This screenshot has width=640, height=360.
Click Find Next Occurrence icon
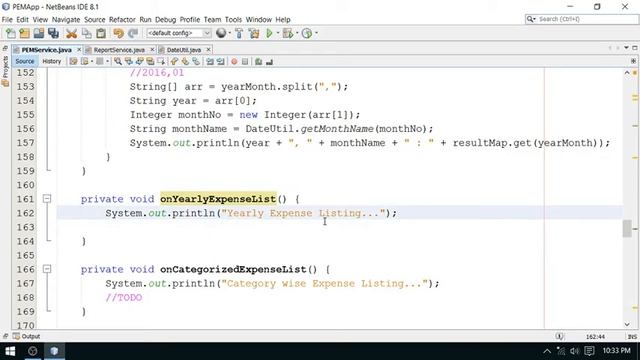(x=140, y=62)
